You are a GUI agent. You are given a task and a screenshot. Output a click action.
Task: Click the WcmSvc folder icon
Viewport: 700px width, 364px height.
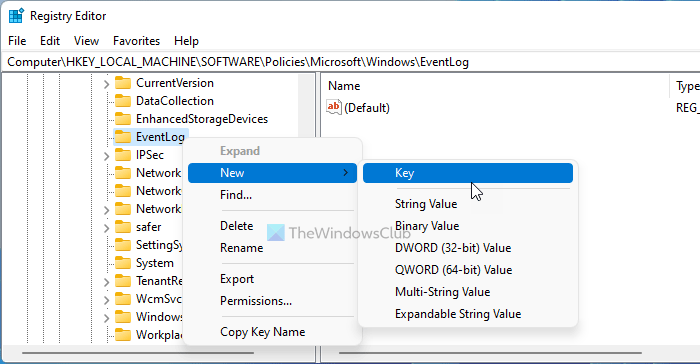[x=123, y=299]
